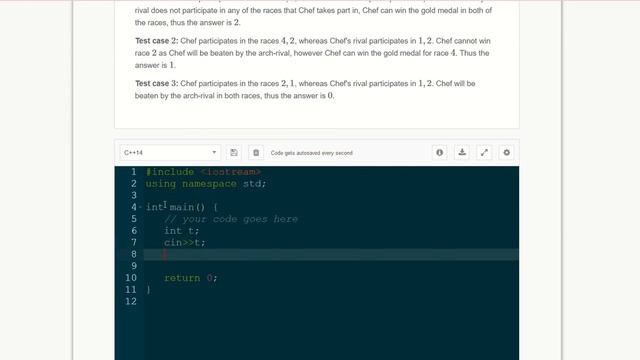640x360 pixels.
Task: Click line number 12 in gutter
Action: pyautogui.click(x=131, y=301)
